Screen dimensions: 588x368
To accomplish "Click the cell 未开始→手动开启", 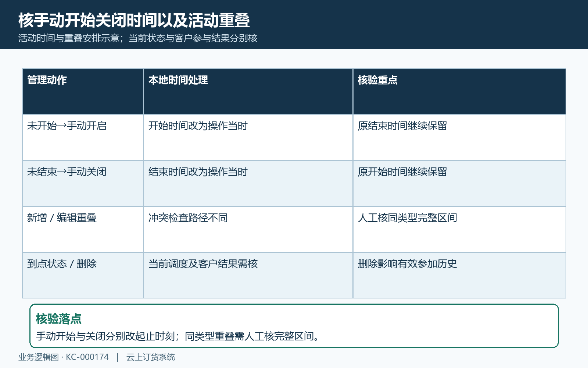I will coord(83,137).
